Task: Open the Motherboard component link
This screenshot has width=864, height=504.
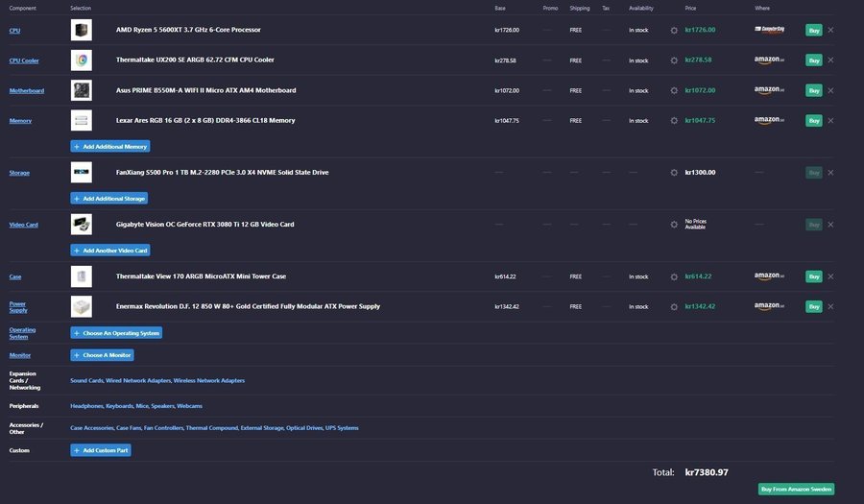Action: (x=27, y=91)
